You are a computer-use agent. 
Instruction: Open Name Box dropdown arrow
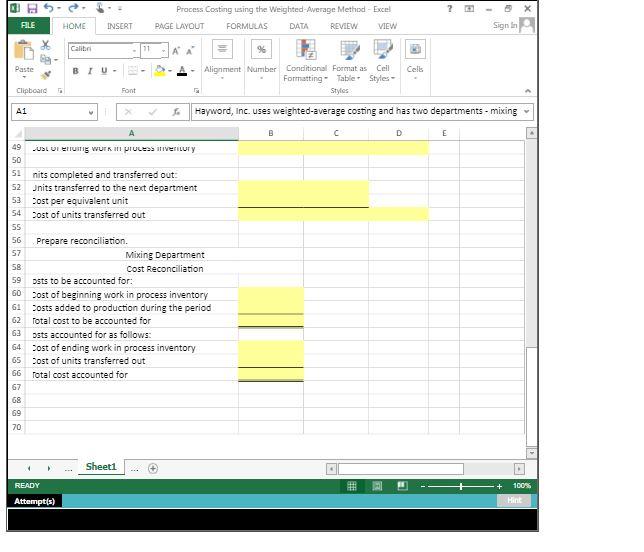91,112
